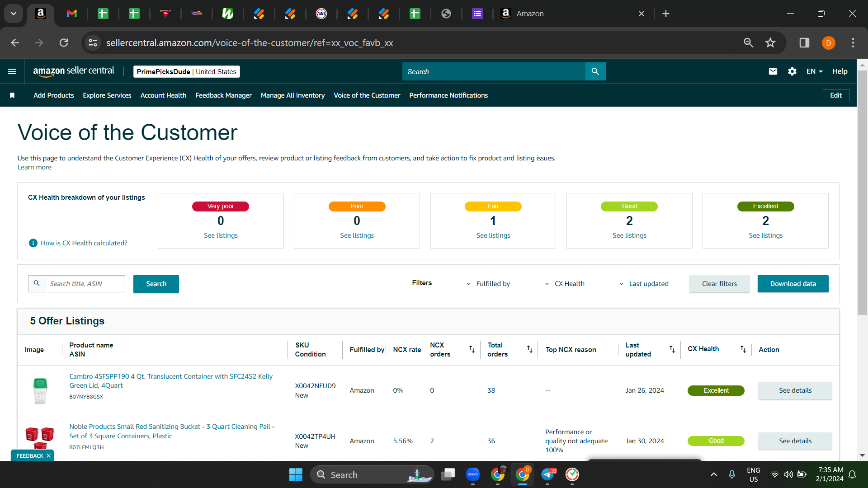The height and width of the screenshot is (488, 868).
Task: Open Zoom from the taskbar
Action: tap(473, 474)
